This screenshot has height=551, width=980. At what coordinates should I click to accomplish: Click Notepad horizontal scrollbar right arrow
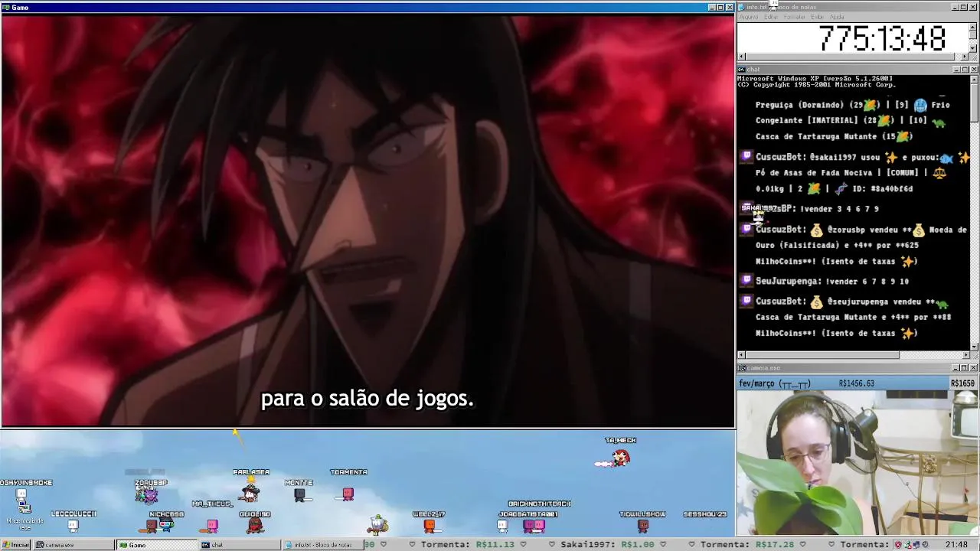click(965, 57)
